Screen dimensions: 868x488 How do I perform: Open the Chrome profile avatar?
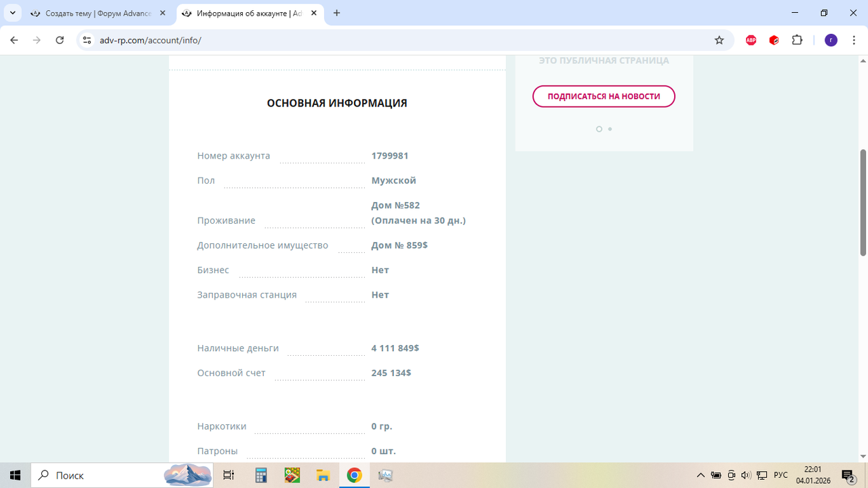[x=831, y=40]
